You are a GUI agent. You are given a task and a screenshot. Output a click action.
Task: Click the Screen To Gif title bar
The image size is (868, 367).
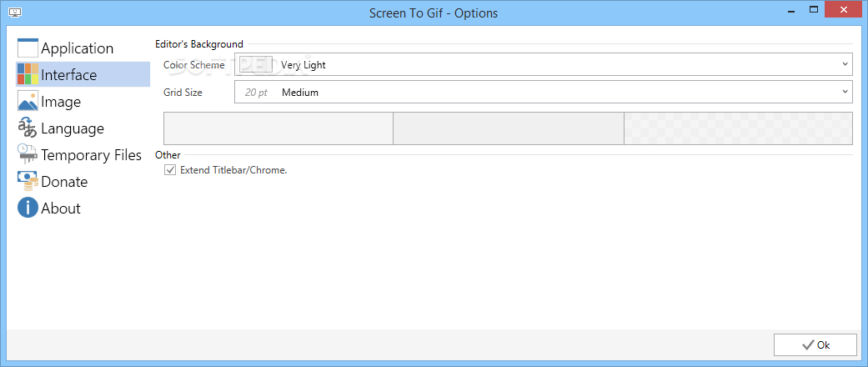pos(434,13)
